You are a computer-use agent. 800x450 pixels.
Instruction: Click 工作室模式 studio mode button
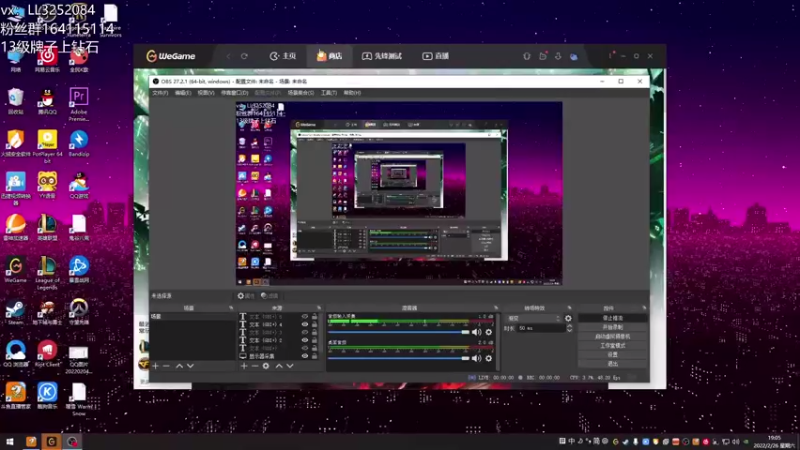tap(613, 346)
